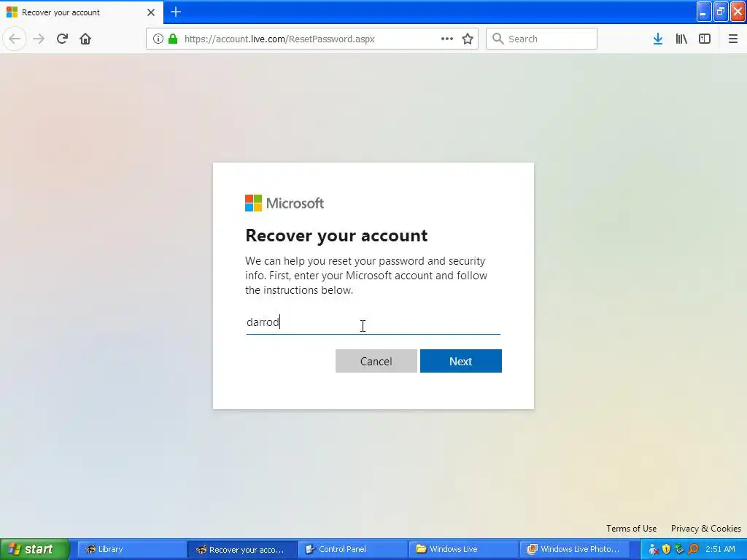Image resolution: width=747 pixels, height=560 pixels.
Task: Click the URL address bar
Action: pos(312,39)
